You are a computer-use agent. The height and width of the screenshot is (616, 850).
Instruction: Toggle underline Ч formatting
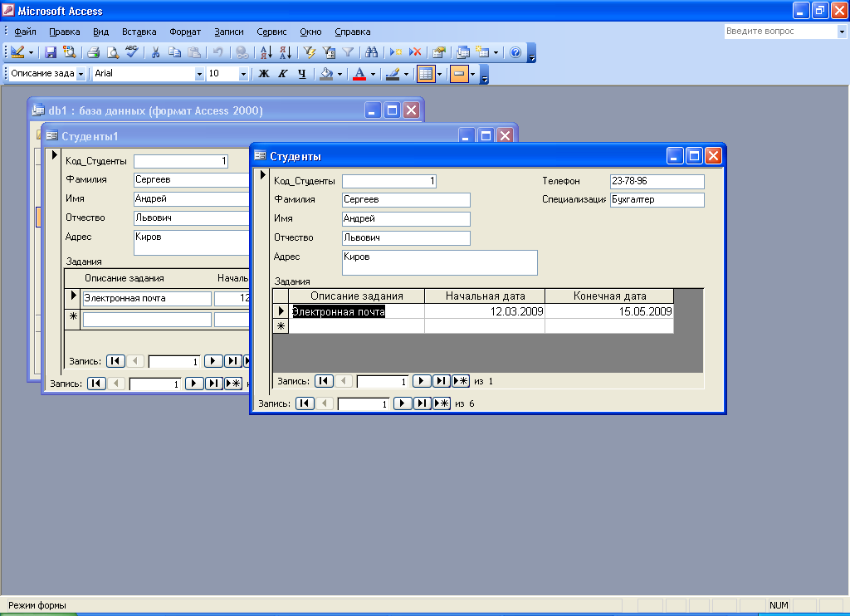coord(302,73)
